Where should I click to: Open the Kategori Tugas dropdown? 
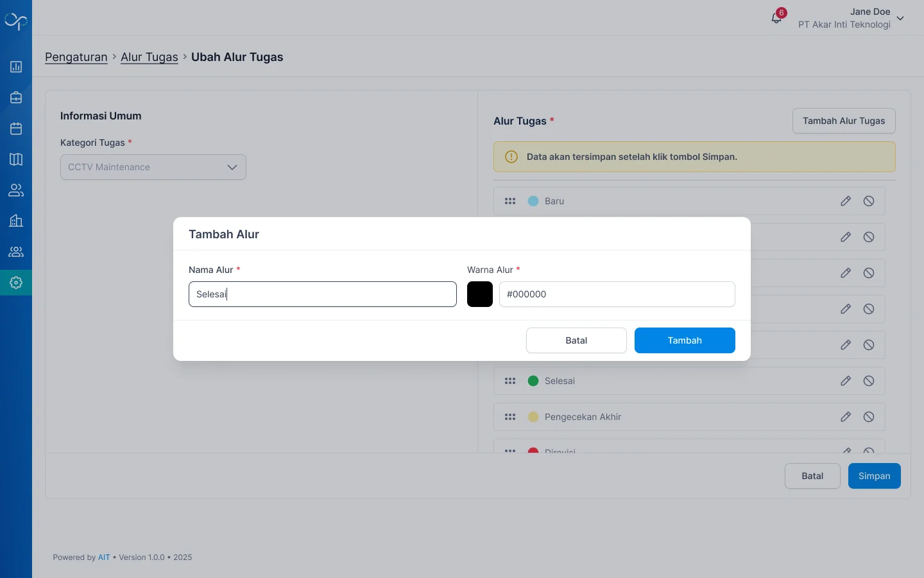coord(153,167)
